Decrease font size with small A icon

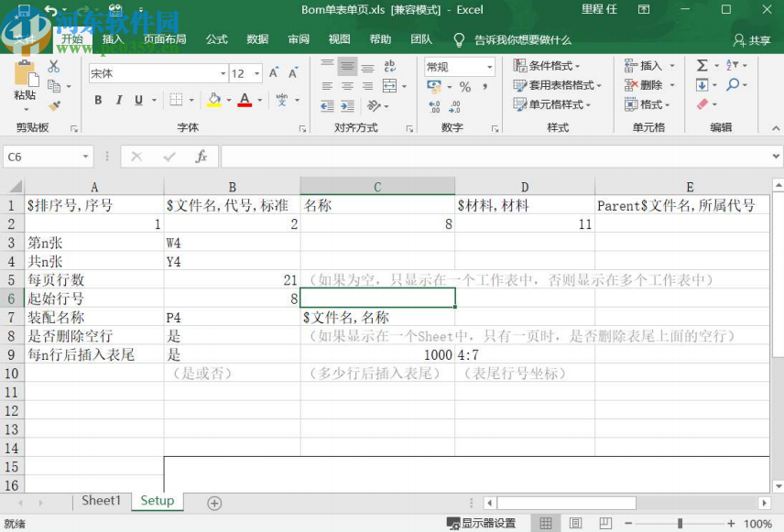[293, 73]
